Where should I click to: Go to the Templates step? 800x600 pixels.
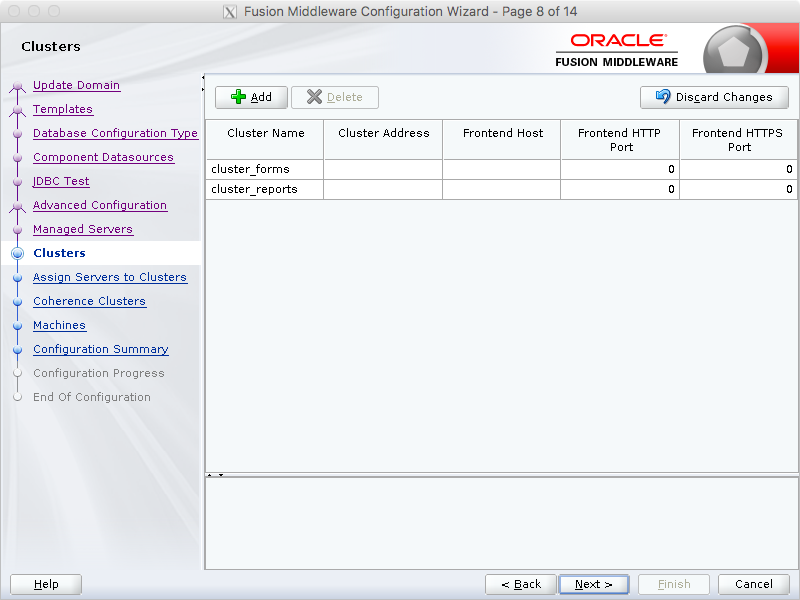pyautogui.click(x=63, y=109)
